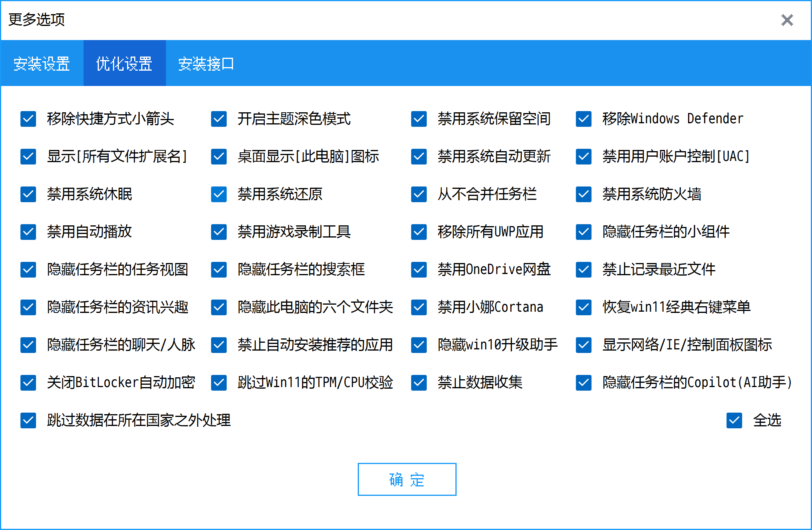Toggle 跳过Win11的TPM/CPU校验 checkbox
Viewport: 812px width, 530px height.
[219, 383]
